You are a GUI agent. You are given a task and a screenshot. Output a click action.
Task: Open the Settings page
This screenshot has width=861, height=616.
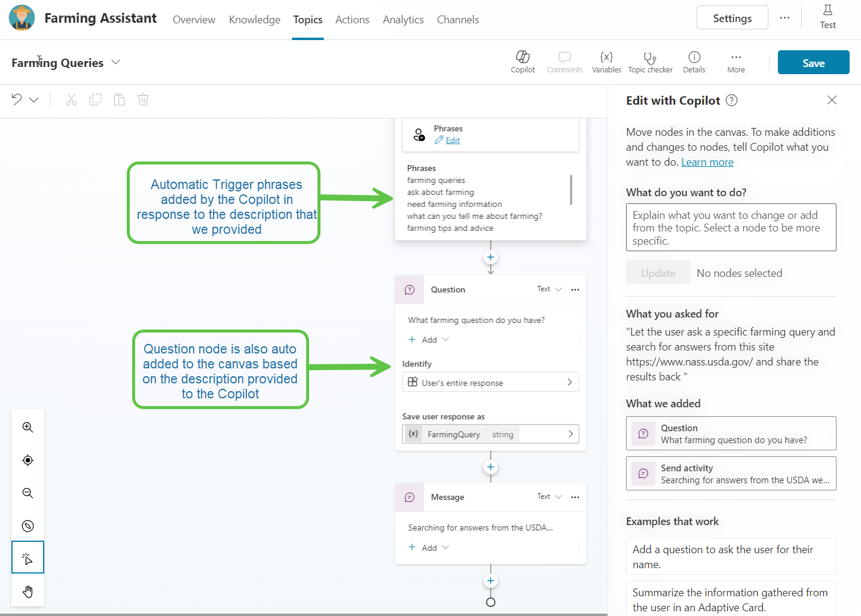pyautogui.click(x=732, y=18)
